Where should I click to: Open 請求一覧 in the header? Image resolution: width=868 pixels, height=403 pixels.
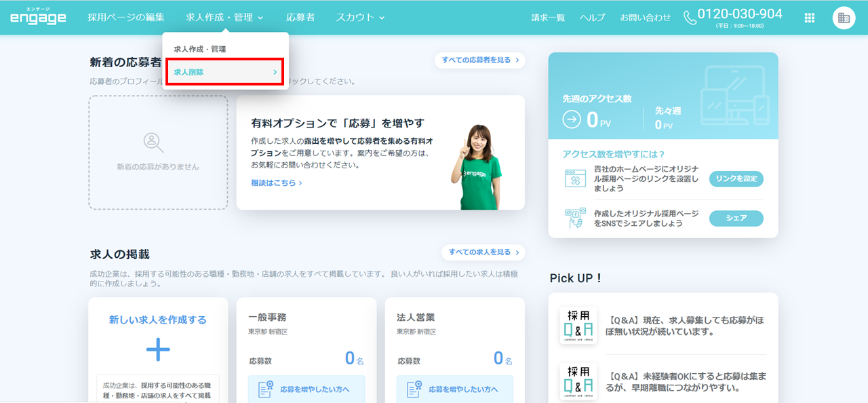click(x=548, y=18)
